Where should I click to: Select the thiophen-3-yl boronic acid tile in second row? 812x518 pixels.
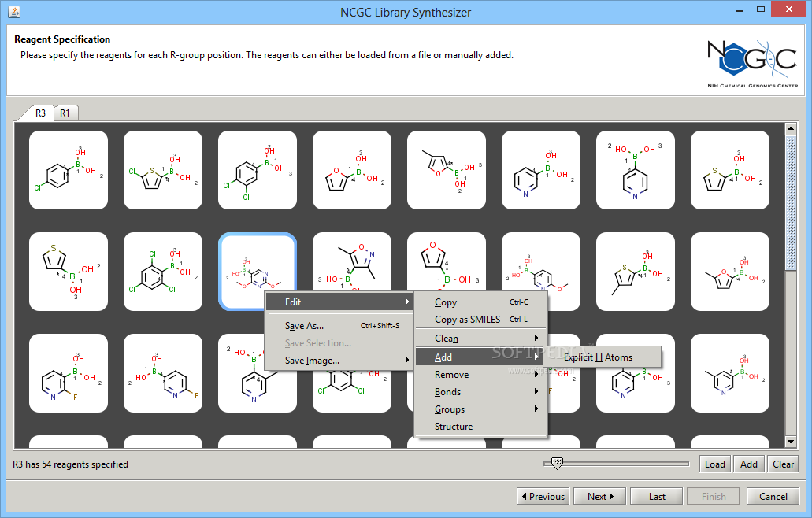pos(69,272)
